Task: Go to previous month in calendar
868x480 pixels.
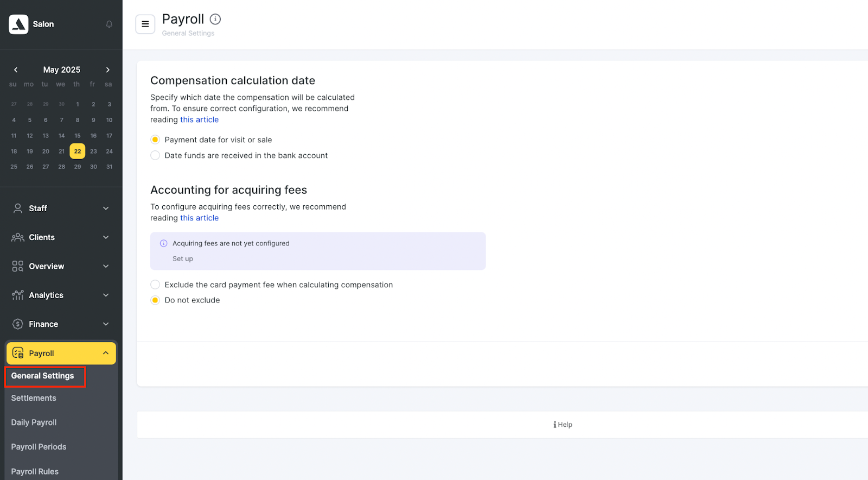Action: [x=16, y=70]
